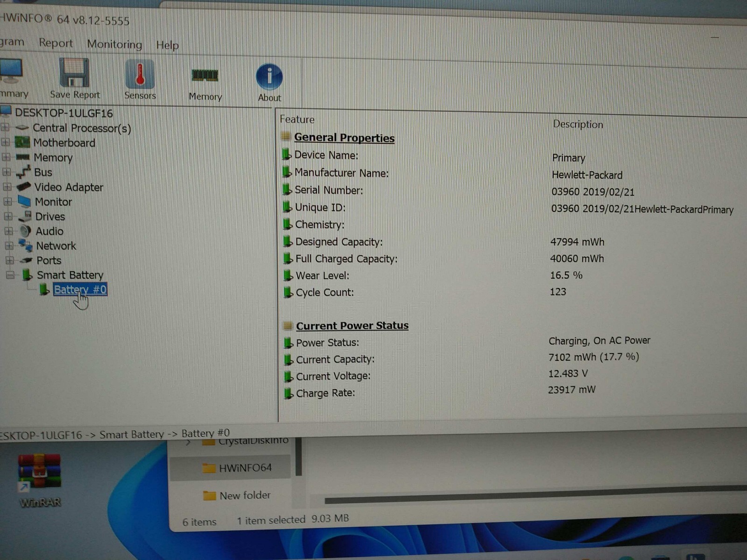Expand the Drives tree node
The image size is (747, 560).
(x=8, y=216)
